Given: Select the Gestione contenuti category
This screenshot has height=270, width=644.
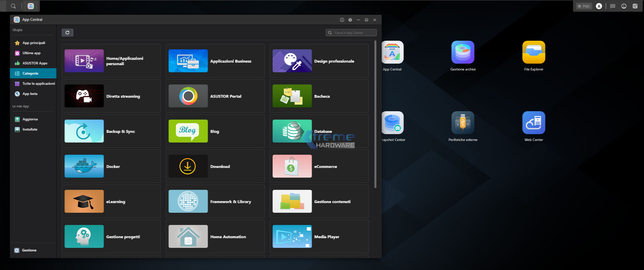Looking at the screenshot, I should tap(319, 201).
